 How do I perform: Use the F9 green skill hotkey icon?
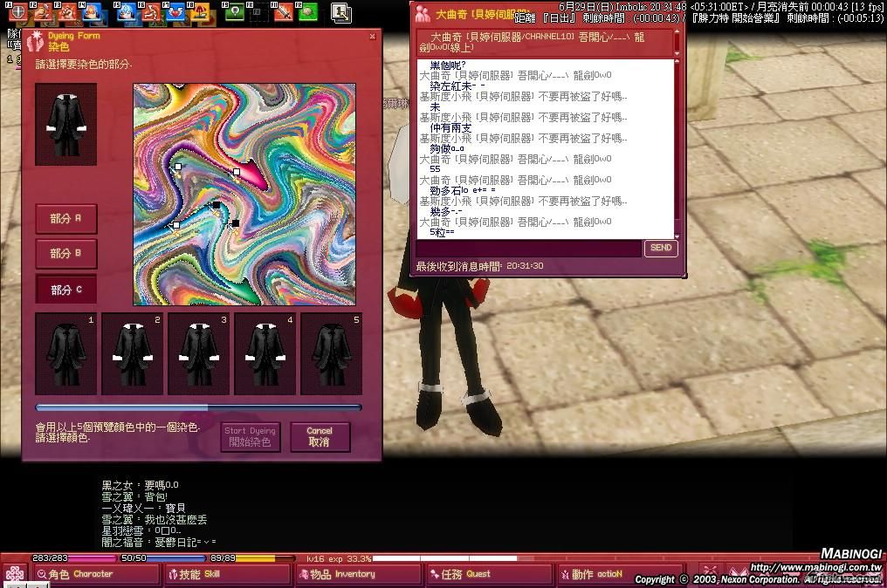tap(234, 11)
